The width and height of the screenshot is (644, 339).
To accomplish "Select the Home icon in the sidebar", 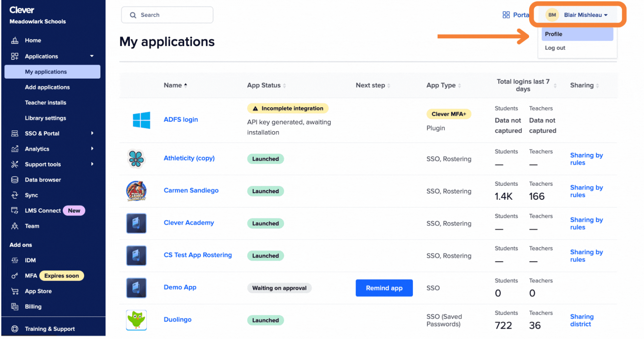I will point(15,40).
